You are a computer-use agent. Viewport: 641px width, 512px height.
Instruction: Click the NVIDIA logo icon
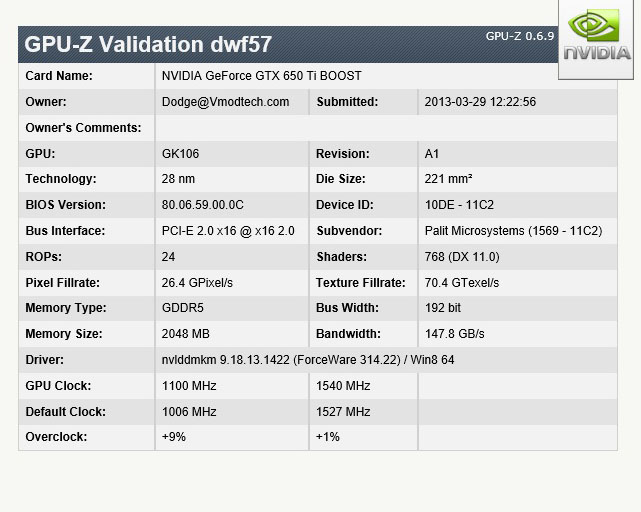596,38
